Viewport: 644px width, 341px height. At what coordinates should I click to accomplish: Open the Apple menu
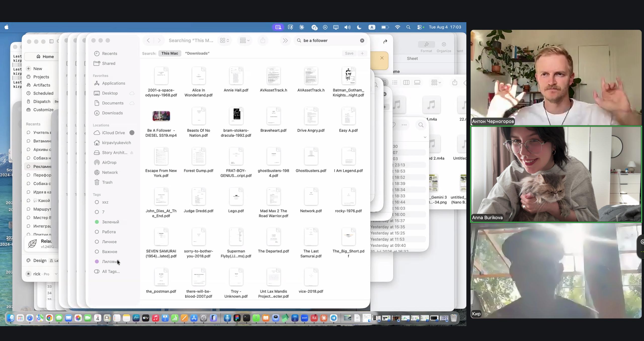7,27
